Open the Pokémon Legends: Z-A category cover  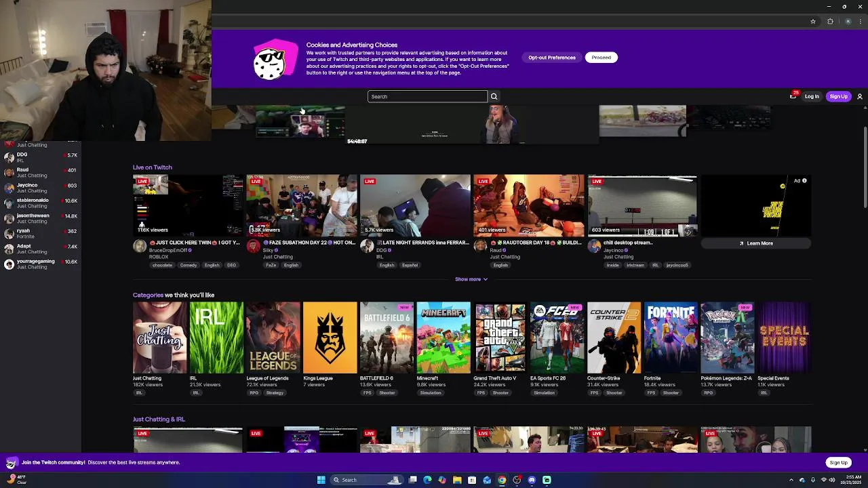pos(728,338)
